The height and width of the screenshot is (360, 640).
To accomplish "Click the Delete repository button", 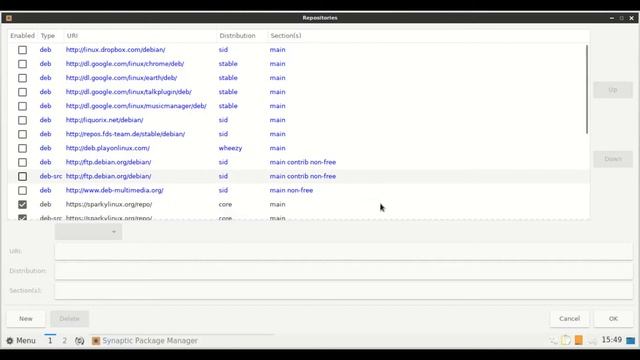I will 69,319.
